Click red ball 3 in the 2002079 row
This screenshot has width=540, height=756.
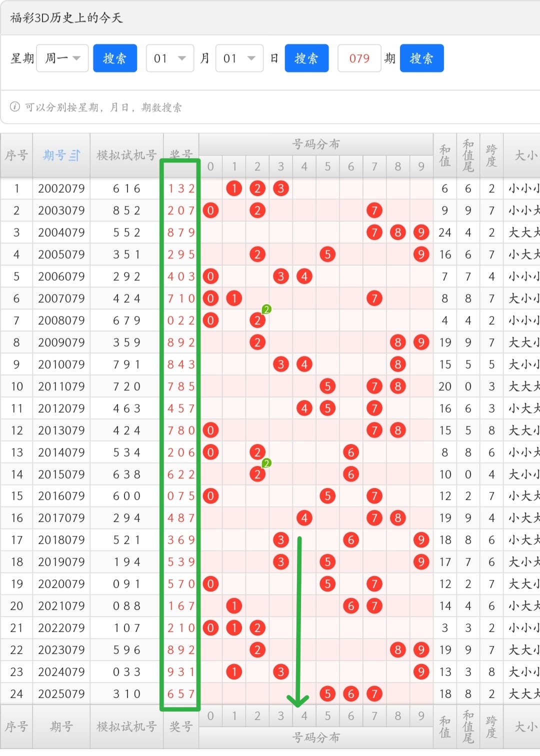coord(281,188)
